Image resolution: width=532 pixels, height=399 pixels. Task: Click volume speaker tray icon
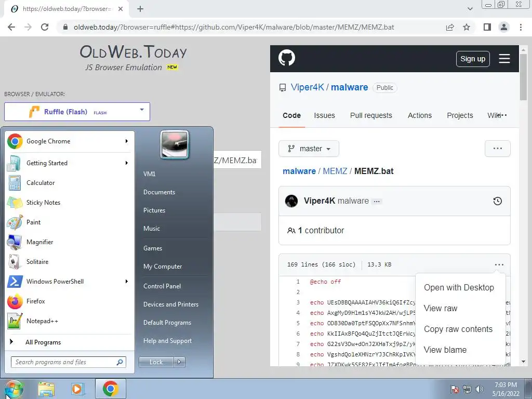click(480, 389)
